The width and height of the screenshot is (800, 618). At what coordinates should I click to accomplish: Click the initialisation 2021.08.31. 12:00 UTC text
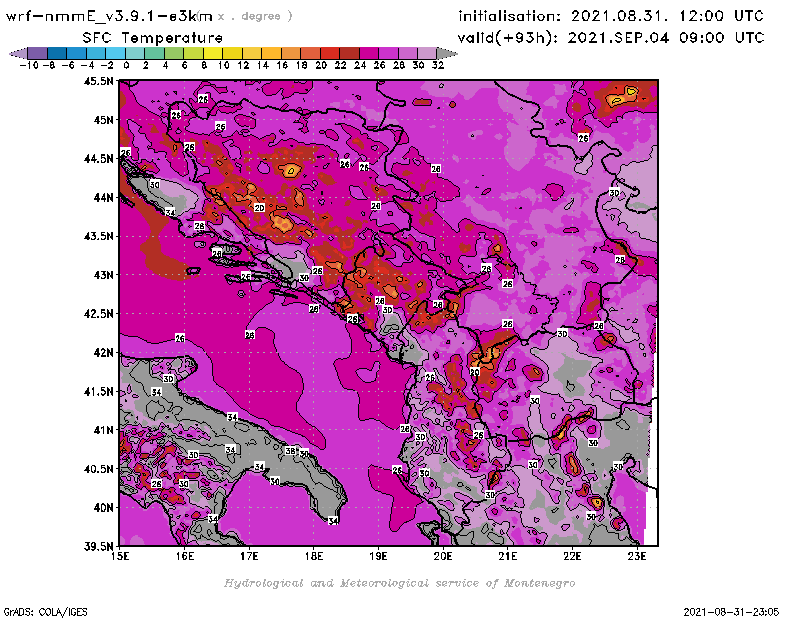[611, 16]
